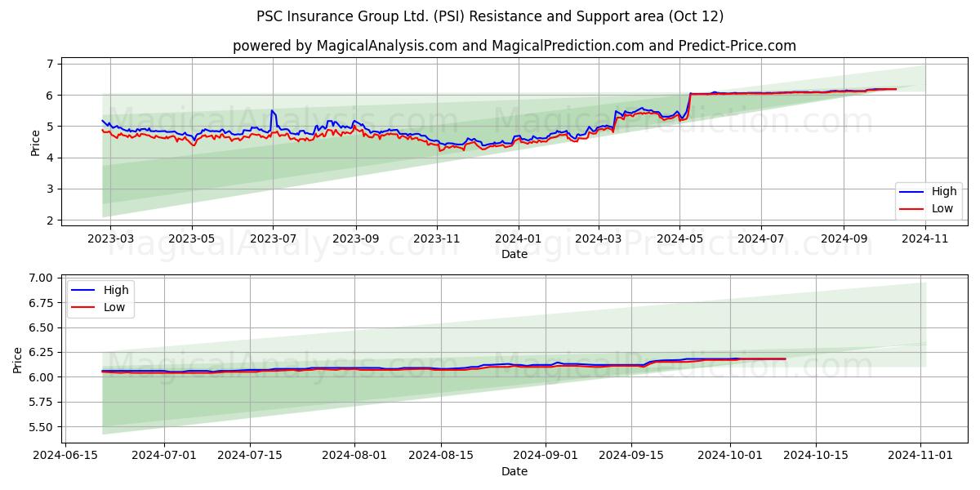Image resolution: width=980 pixels, height=490 pixels.
Task: Click the '2024-03' x-axis tick label
Action: click(x=598, y=238)
